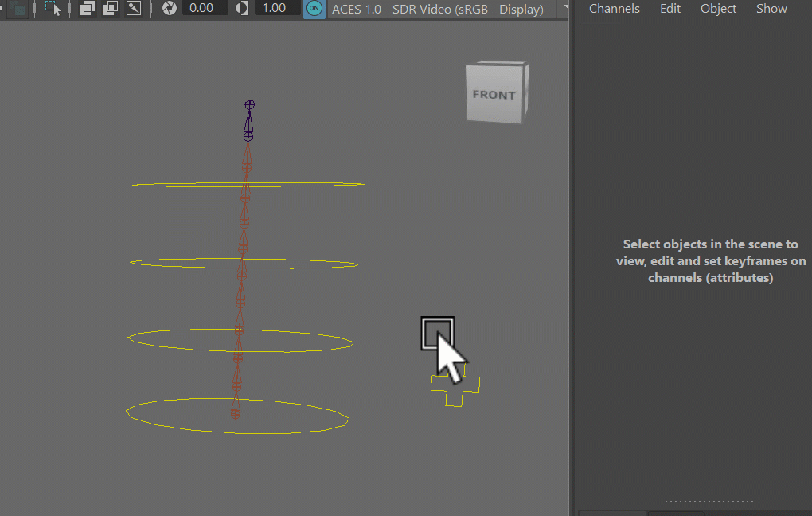The image size is (812, 516).
Task: Toggle the color management ON button
Action: point(314,8)
